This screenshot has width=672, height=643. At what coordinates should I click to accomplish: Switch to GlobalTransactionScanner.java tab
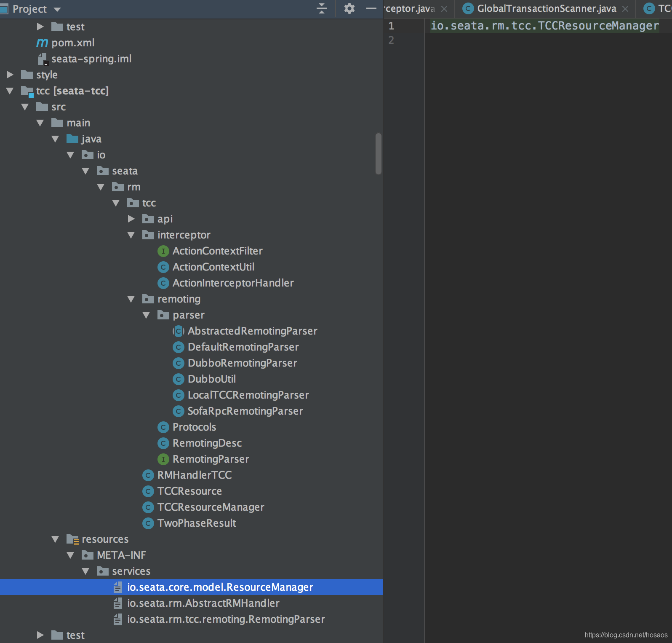pos(547,8)
